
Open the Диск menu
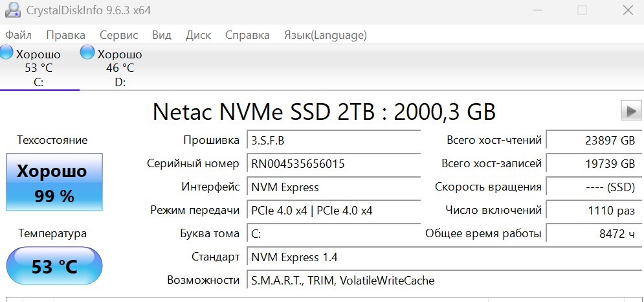(198, 36)
